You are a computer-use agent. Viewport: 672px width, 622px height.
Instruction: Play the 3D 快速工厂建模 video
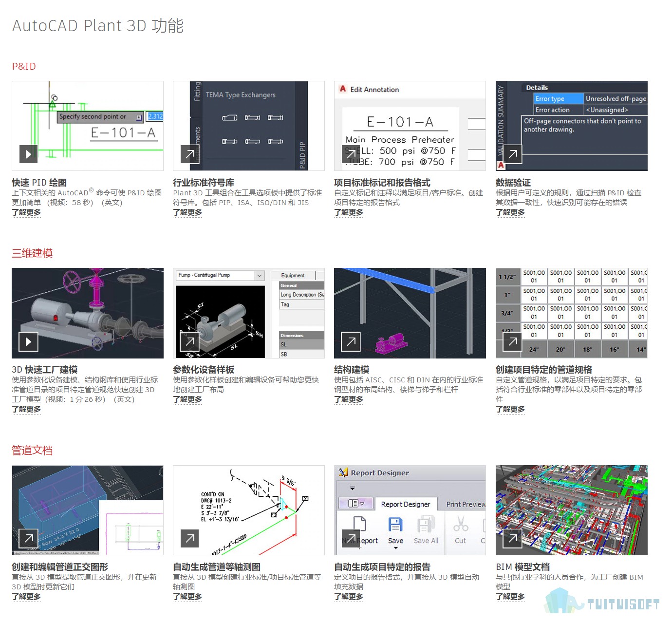pos(28,341)
